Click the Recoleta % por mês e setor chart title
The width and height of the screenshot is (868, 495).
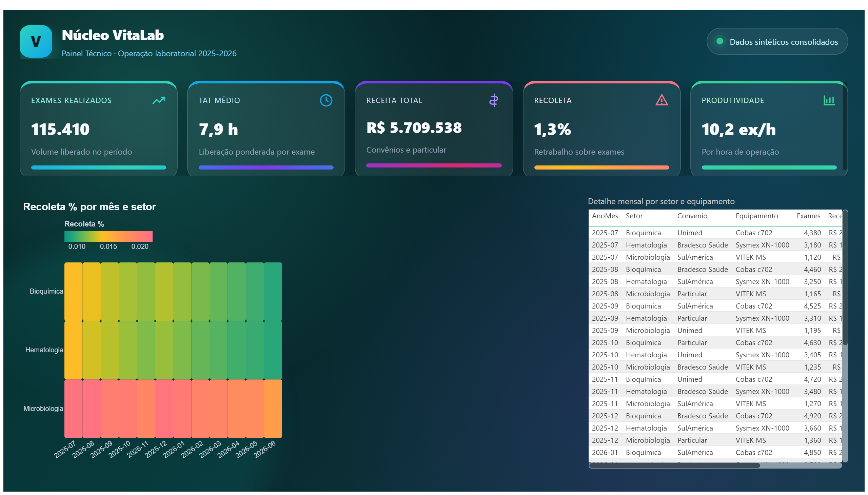coord(90,207)
